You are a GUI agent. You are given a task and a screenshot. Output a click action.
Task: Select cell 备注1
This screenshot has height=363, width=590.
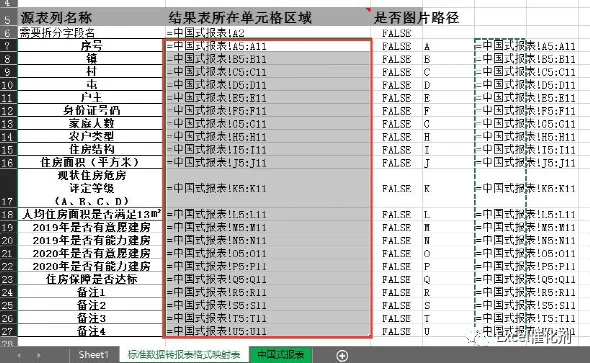pyautogui.click(x=90, y=292)
